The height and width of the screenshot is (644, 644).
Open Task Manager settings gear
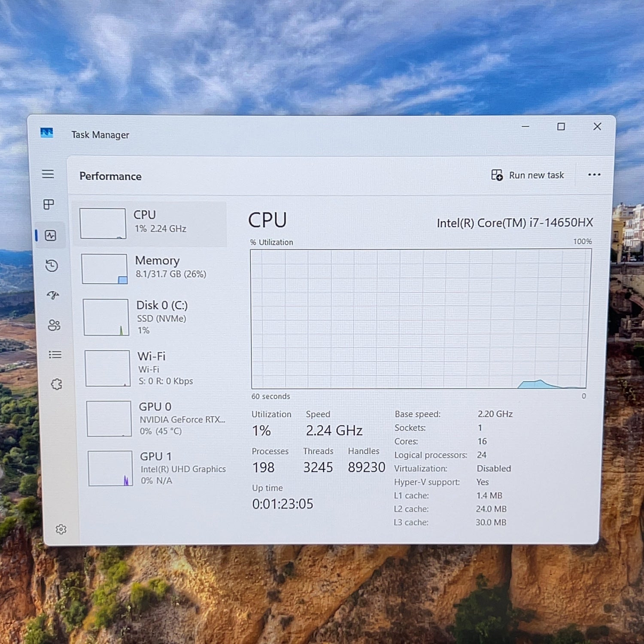[61, 529]
